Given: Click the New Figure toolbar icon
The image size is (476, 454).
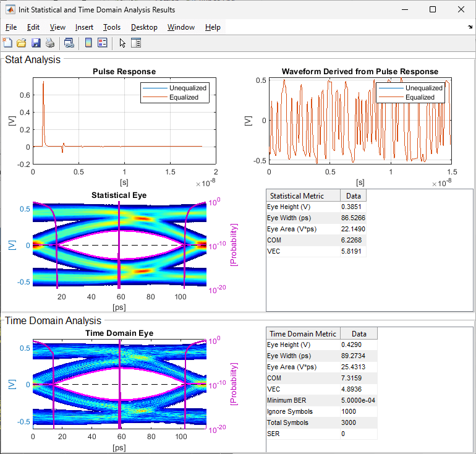Looking at the screenshot, I should [x=7, y=43].
